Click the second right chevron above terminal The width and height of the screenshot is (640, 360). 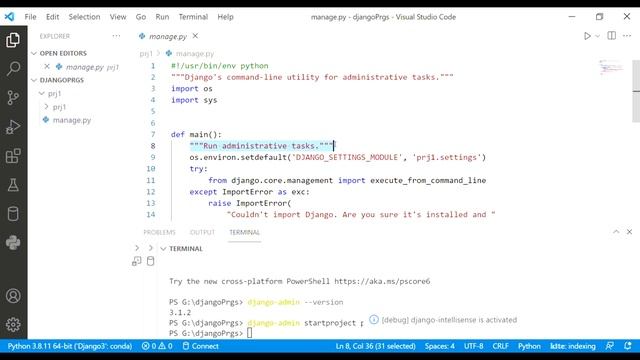pyautogui.click(x=151, y=248)
